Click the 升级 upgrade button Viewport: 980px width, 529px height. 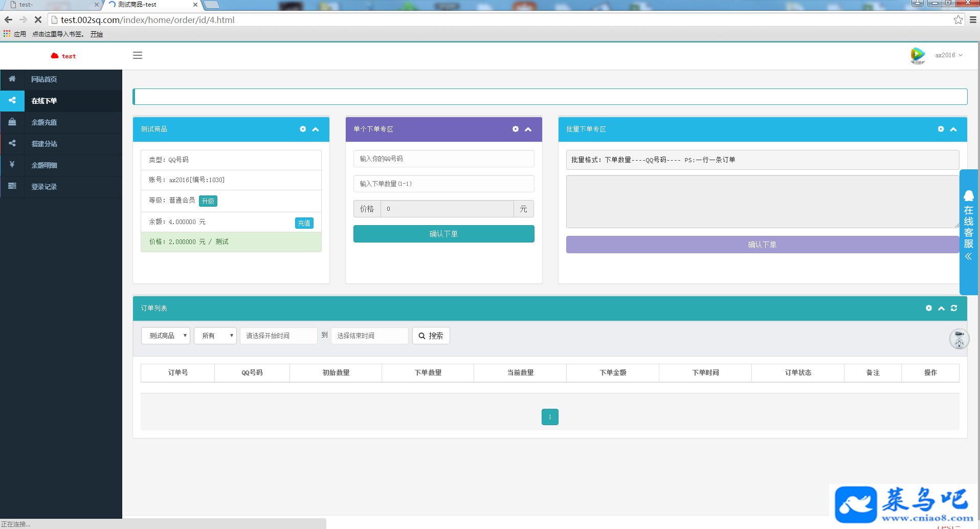pyautogui.click(x=208, y=201)
